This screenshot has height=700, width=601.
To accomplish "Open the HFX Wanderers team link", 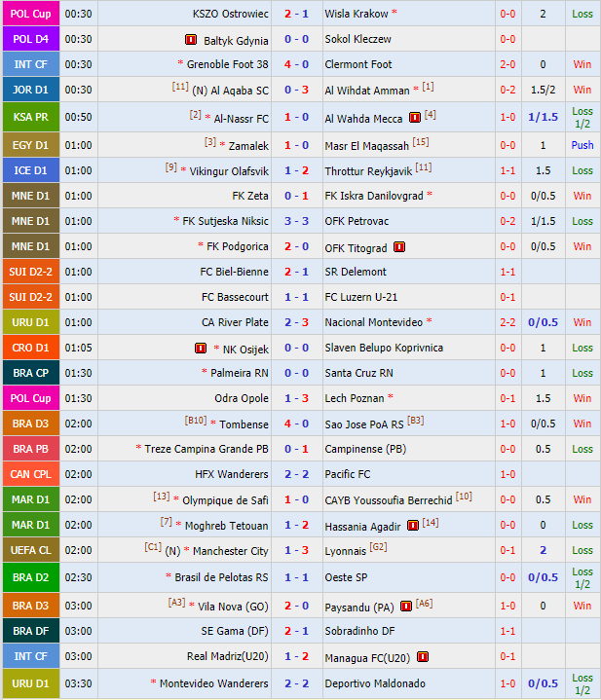I will pyautogui.click(x=232, y=474).
